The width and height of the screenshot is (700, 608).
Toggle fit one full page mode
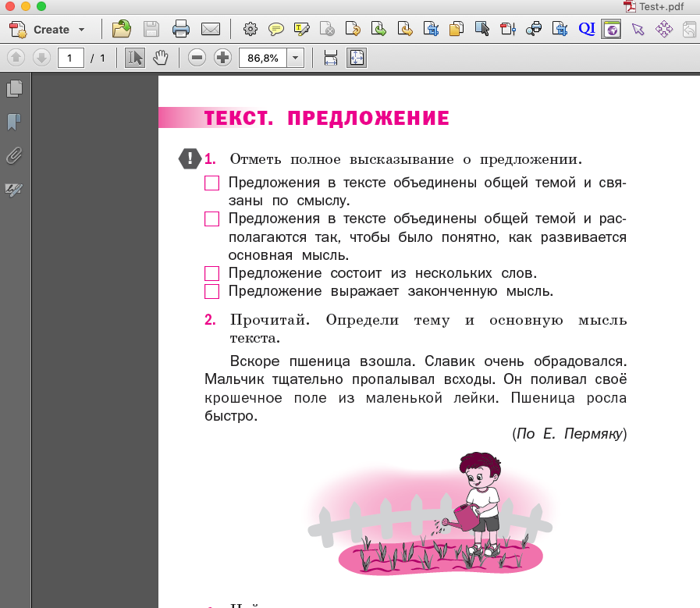(357, 58)
